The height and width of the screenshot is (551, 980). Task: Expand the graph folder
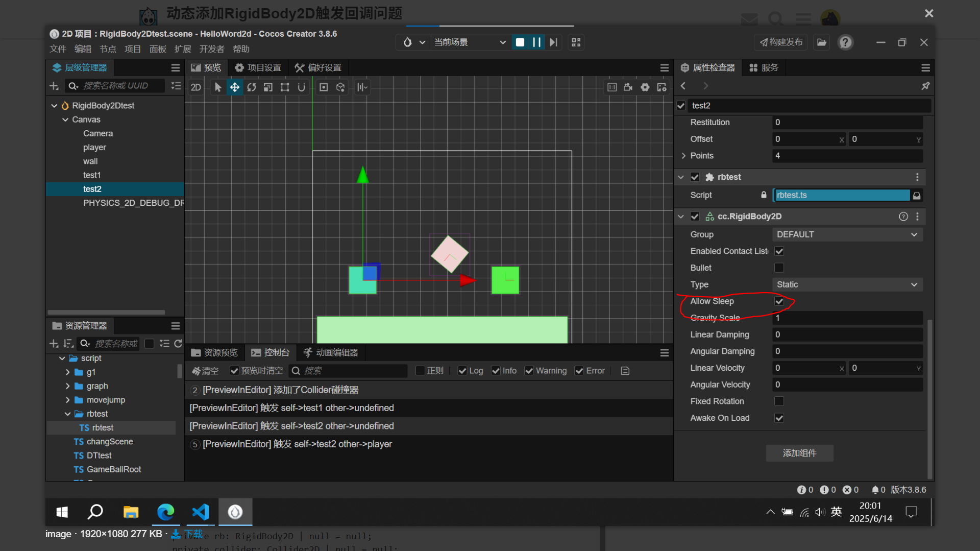tap(67, 386)
